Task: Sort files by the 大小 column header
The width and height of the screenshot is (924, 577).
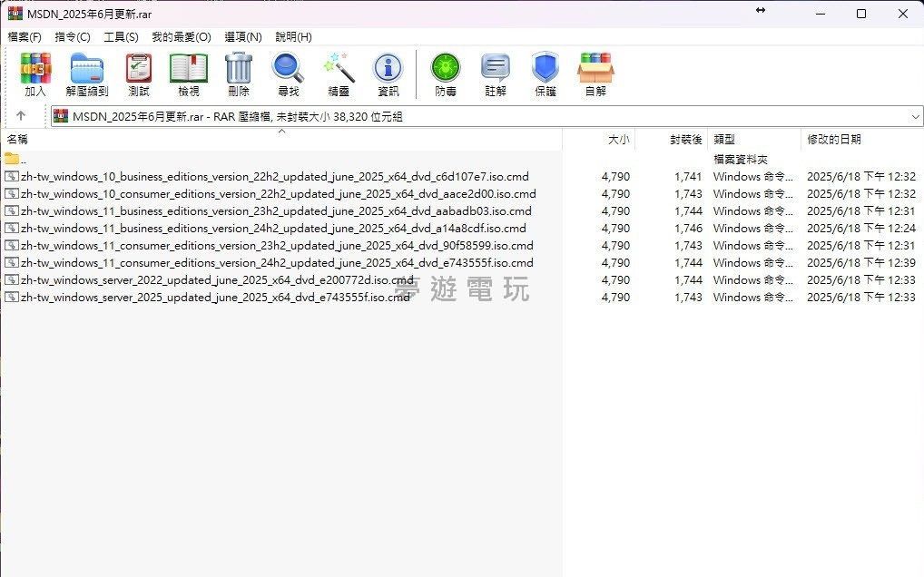Action: [599, 140]
